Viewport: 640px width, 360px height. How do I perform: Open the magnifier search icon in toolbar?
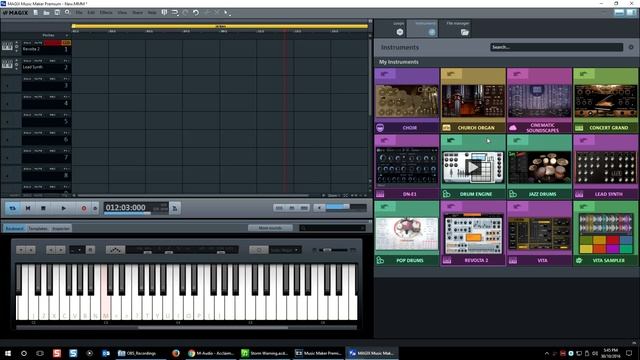(67, 13)
